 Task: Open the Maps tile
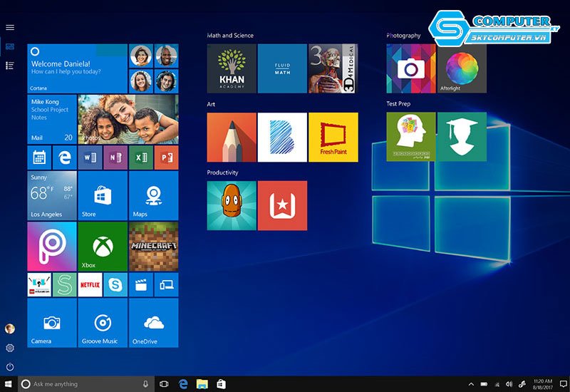point(154,195)
